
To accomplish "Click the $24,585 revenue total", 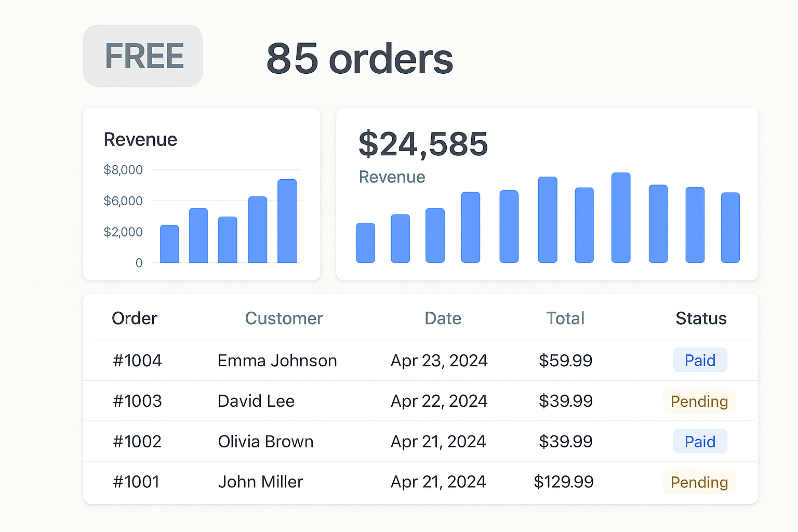I will point(423,145).
